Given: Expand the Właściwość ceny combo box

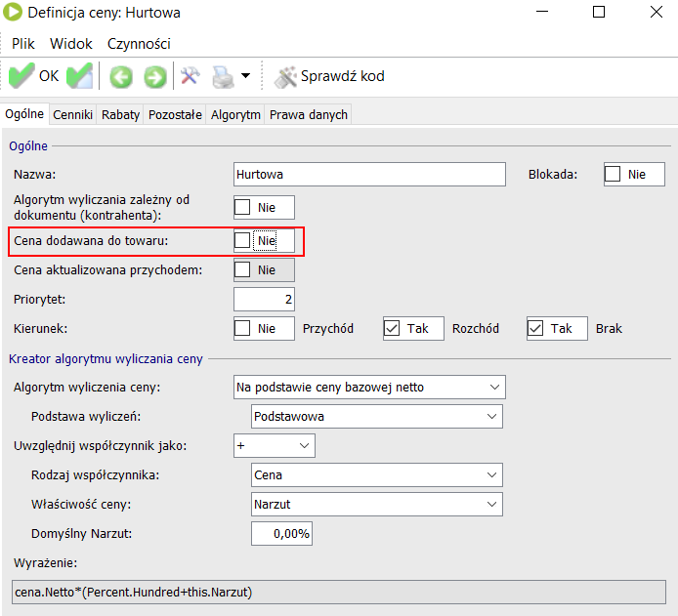Looking at the screenshot, I should (x=376, y=505).
